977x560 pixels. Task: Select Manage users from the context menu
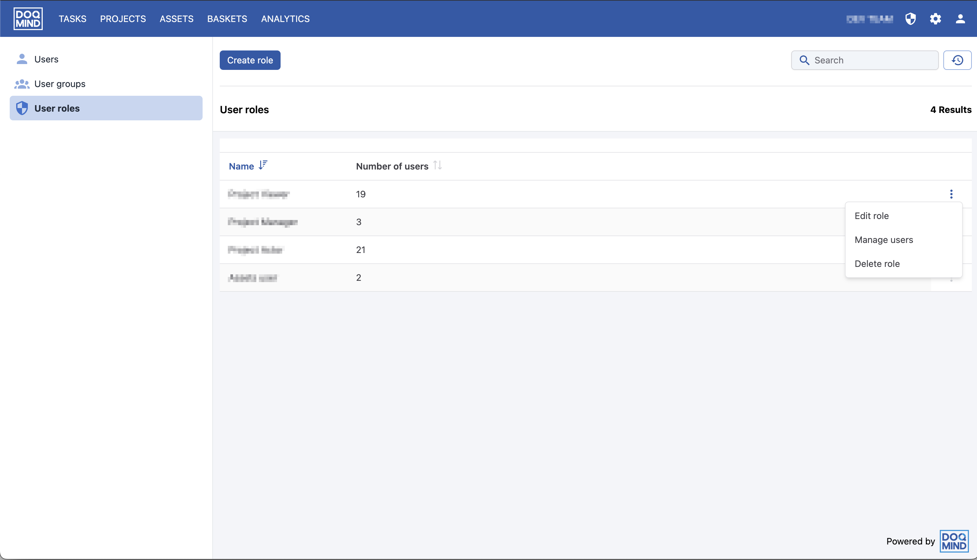point(883,240)
